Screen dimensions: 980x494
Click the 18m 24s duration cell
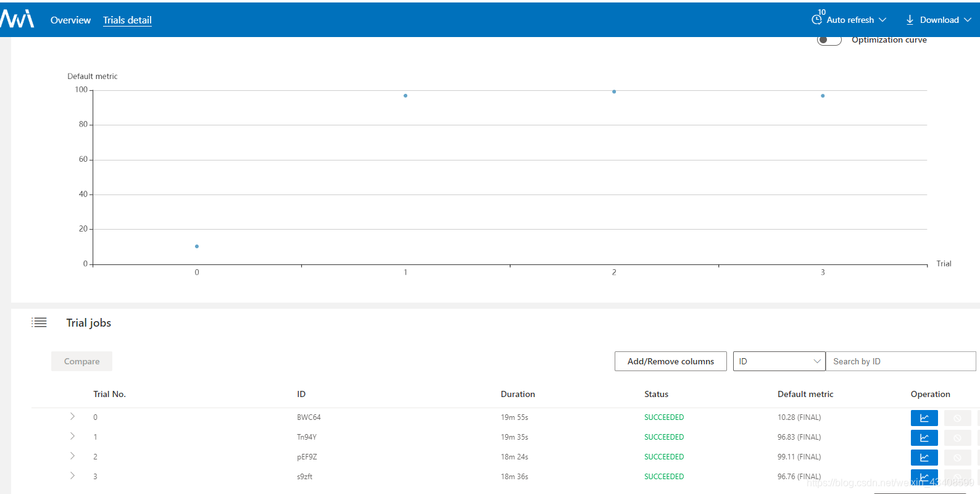pyautogui.click(x=514, y=457)
